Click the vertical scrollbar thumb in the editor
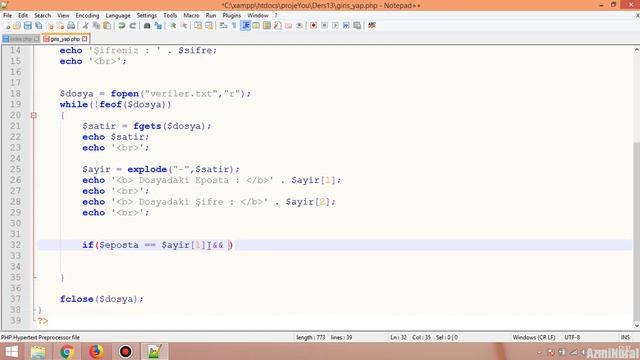This screenshot has height=360, width=640. (x=636, y=231)
